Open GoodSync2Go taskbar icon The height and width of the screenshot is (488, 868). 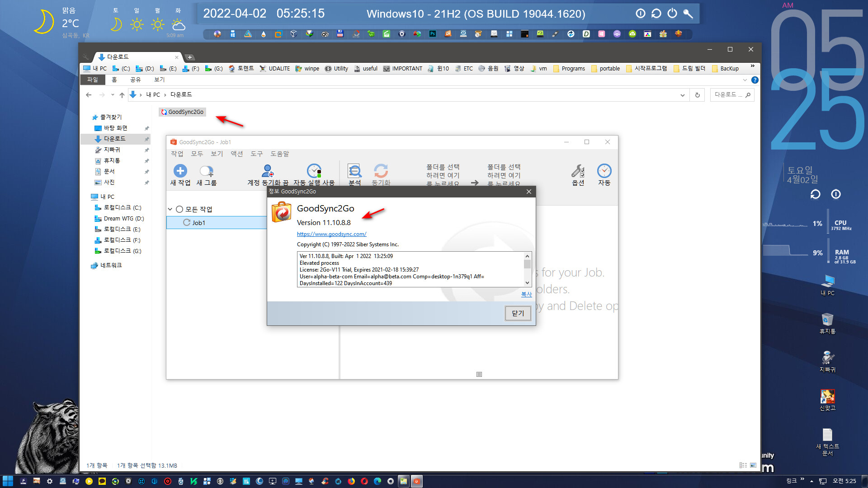(x=416, y=481)
